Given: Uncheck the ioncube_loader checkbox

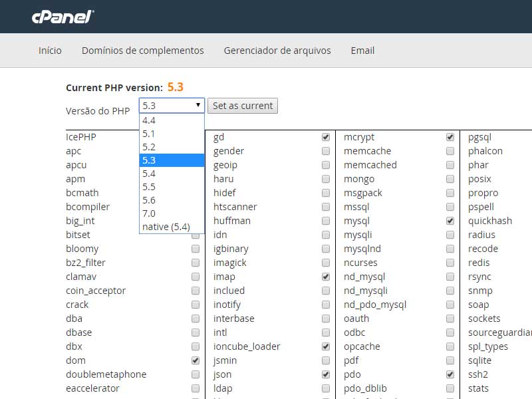Looking at the screenshot, I should click(326, 346).
